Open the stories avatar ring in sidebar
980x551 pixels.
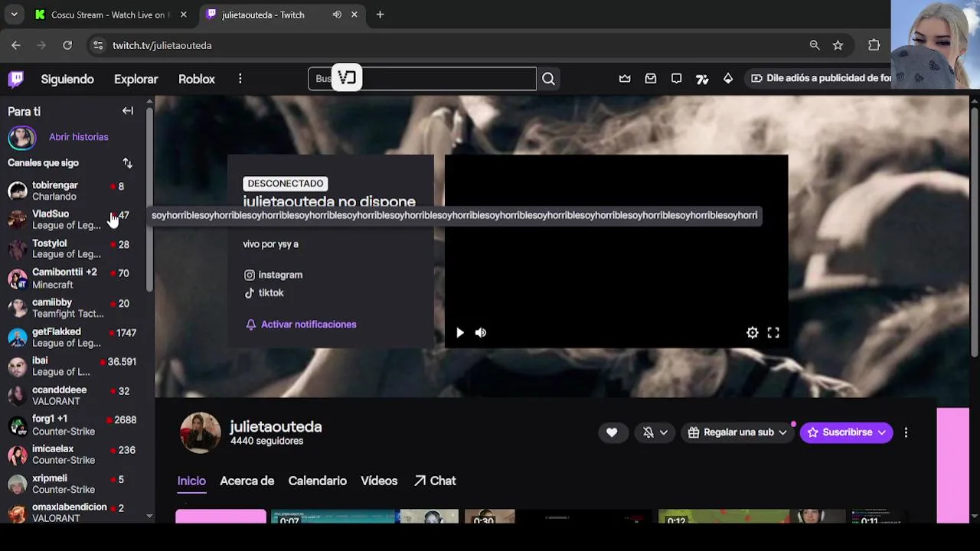coord(21,137)
